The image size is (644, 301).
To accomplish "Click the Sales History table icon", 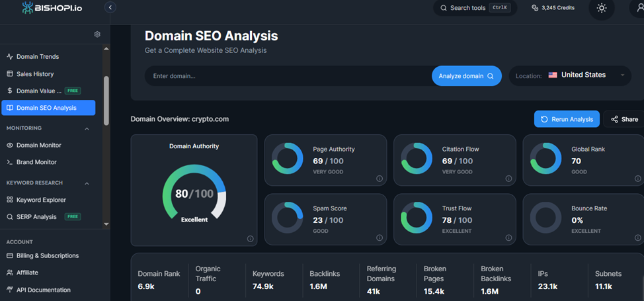I will point(10,74).
